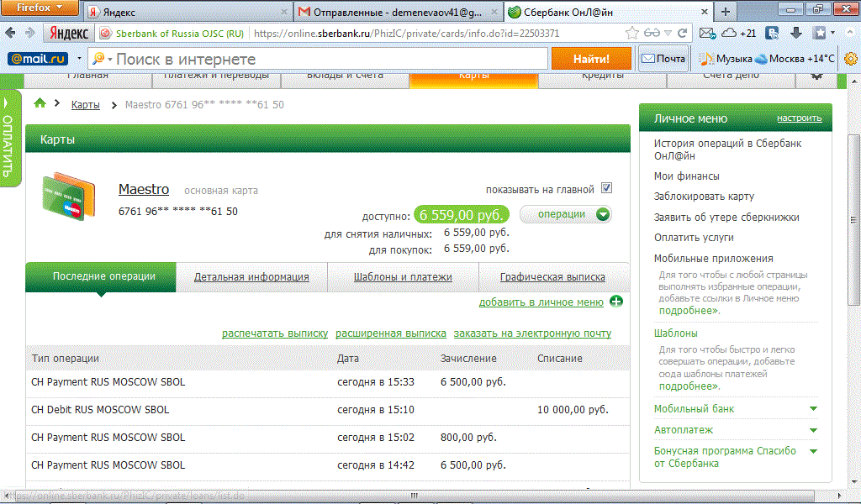861x504 pixels.
Task: Open the weather cloud +21 toolbar widget
Action: click(x=738, y=34)
